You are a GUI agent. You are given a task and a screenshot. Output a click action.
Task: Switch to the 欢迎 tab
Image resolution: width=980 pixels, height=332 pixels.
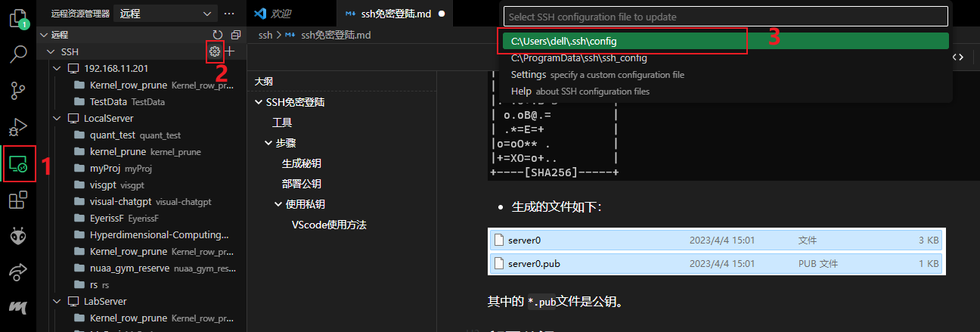(281, 14)
